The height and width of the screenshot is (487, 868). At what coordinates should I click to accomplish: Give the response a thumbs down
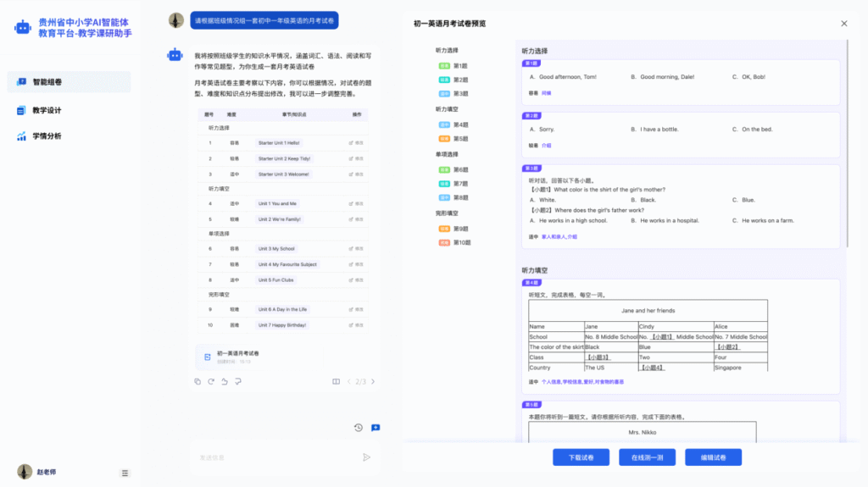[238, 381]
